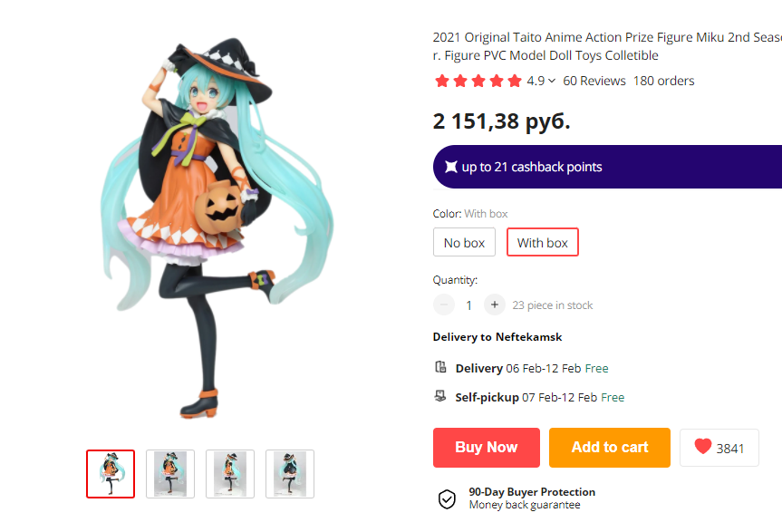Select the "With box" option
The width and height of the screenshot is (782, 532).
coord(542,242)
